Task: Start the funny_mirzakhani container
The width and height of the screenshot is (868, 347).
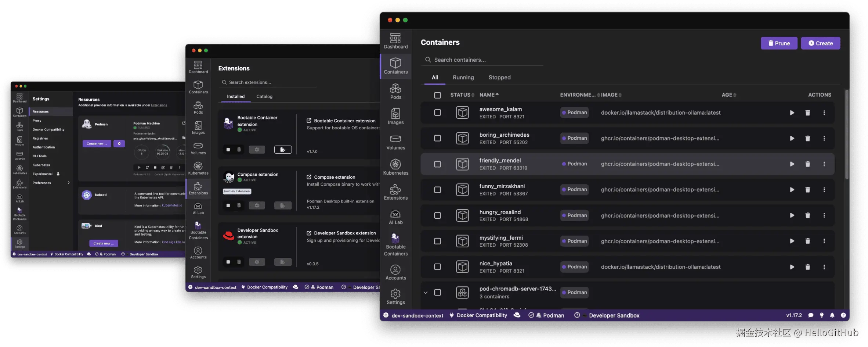Action: 792,190
